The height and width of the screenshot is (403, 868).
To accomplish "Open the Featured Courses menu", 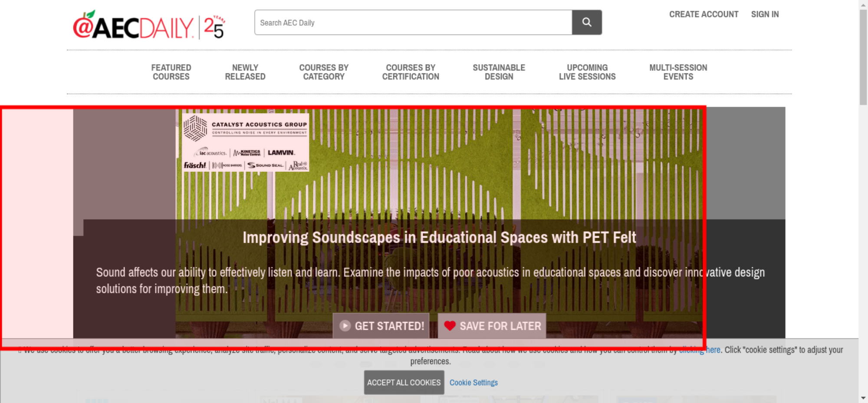I will coord(171,72).
